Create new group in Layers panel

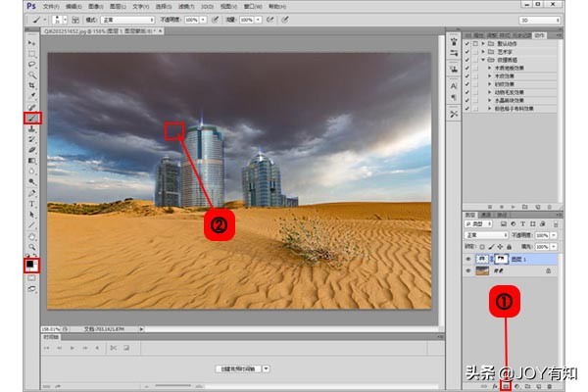coord(527,386)
